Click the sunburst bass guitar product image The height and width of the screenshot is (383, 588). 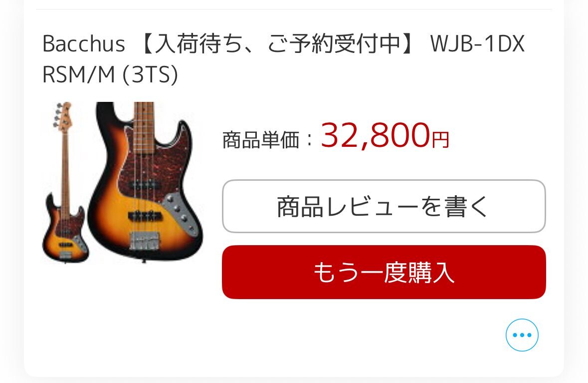point(123,182)
